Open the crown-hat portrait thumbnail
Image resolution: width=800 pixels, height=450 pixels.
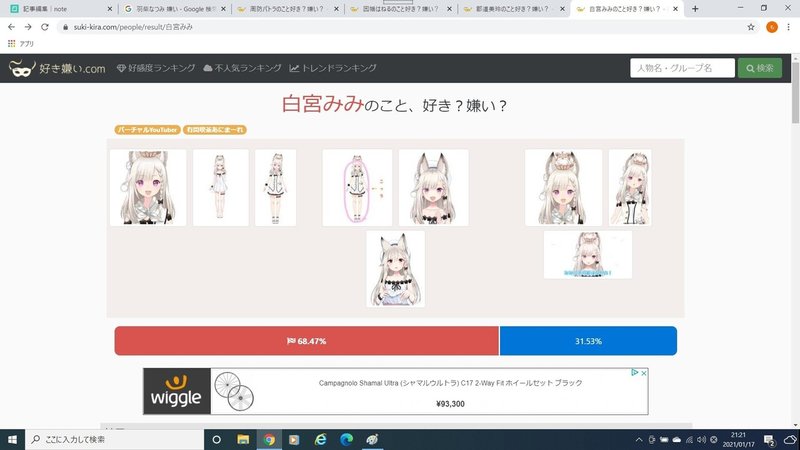tap(564, 188)
